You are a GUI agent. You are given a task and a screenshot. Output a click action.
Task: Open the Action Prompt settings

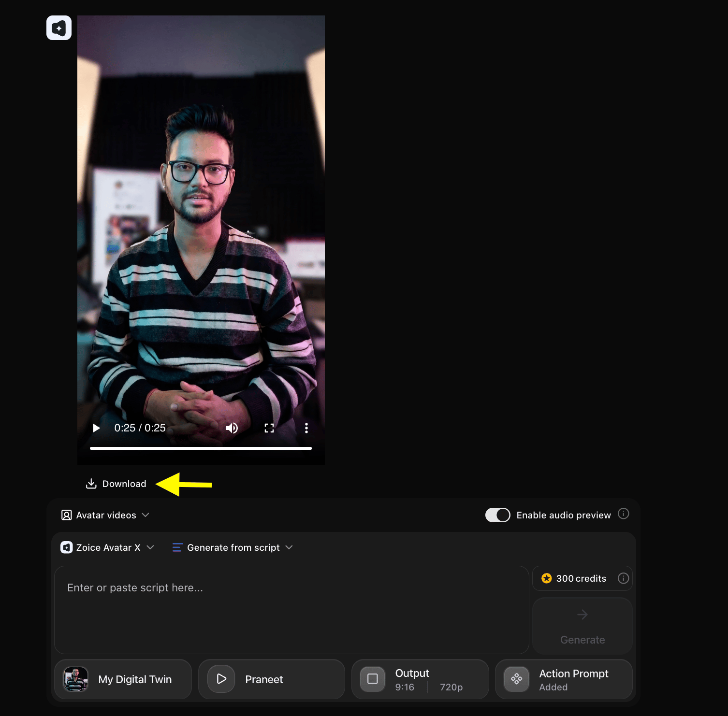click(564, 679)
